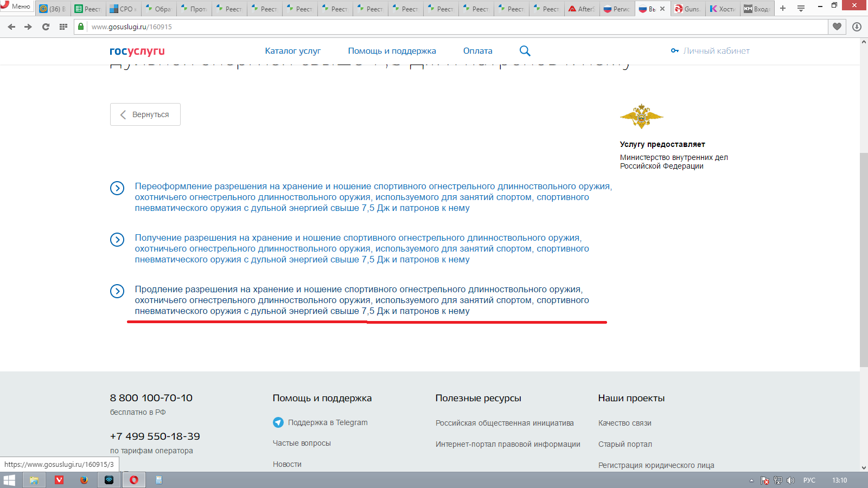Open the Получение разрешения service link
Viewport: 868px width, 488px height.
coord(362,249)
